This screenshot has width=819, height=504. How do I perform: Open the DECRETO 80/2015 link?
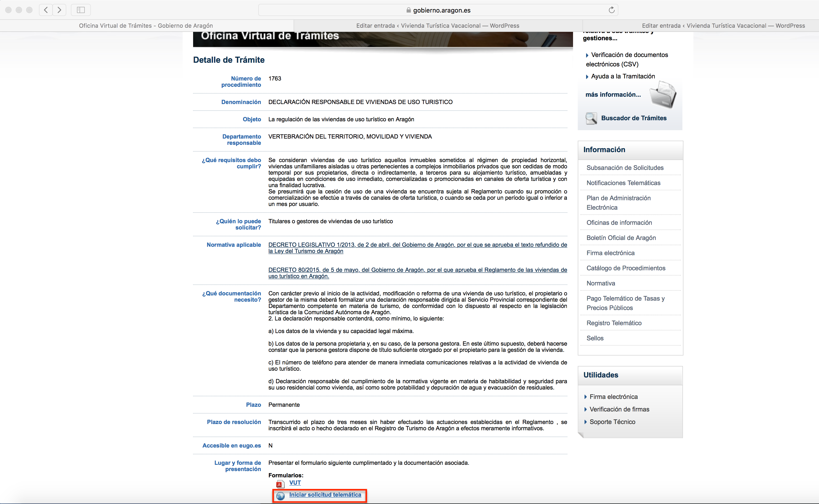pos(418,273)
